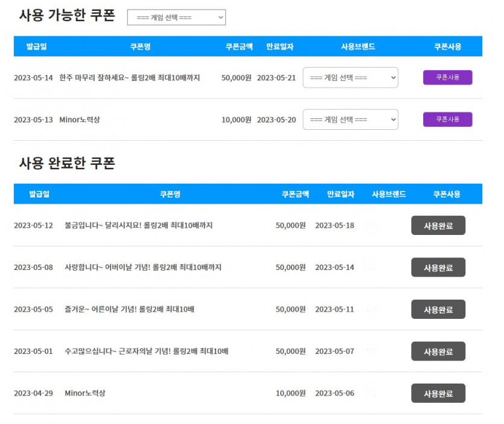Select coupon name 불금입니다~ 달리시지요! 롤링2배 최대10배까지
The height and width of the screenshot is (424, 504).
tap(139, 225)
